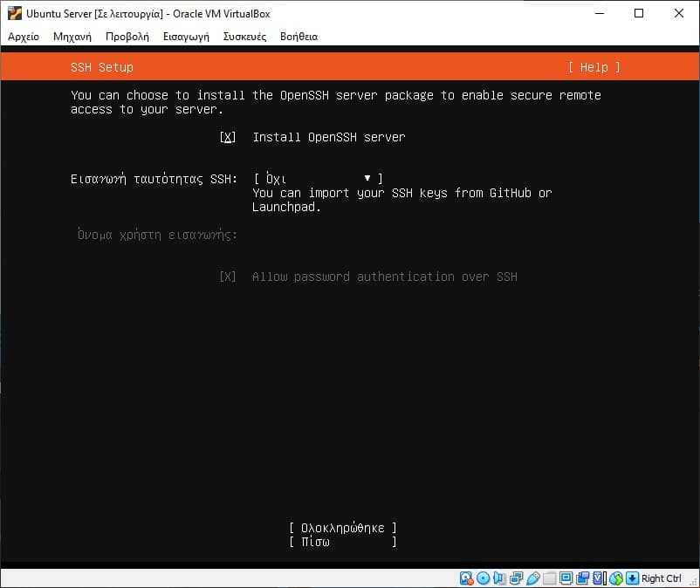Viewport: 700px width, 588px height.
Task: Click the VirtualBox window title icon
Action: [x=14, y=13]
